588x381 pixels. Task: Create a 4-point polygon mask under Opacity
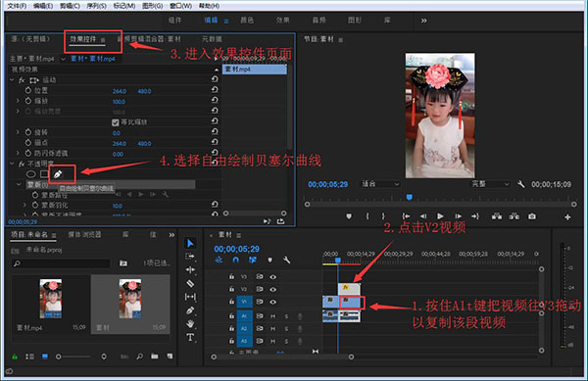point(44,174)
